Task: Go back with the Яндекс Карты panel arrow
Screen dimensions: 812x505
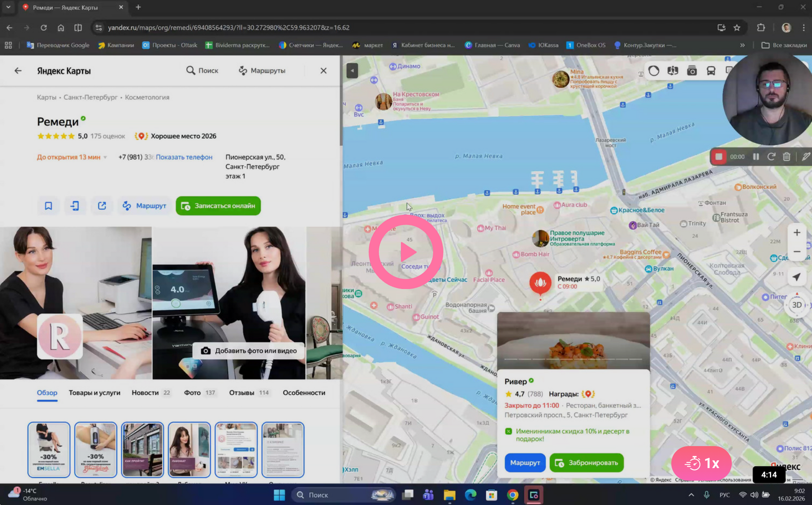Action: [x=18, y=71]
